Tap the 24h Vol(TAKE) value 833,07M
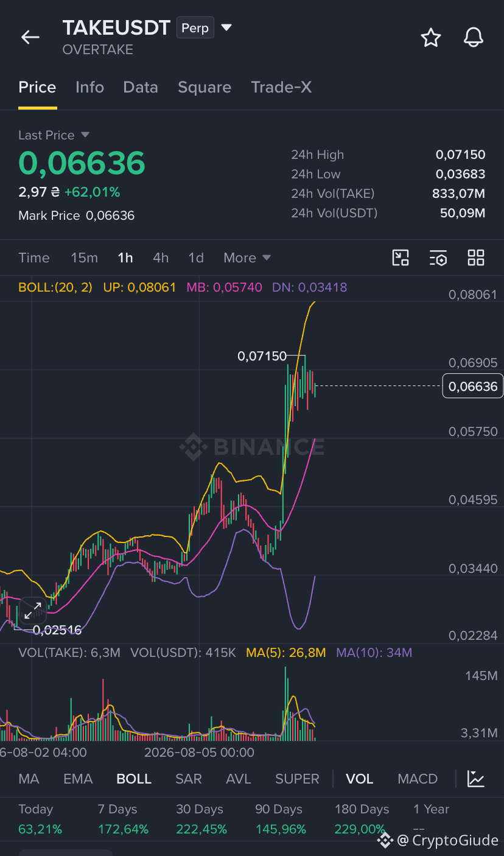This screenshot has height=856, width=504. click(458, 194)
